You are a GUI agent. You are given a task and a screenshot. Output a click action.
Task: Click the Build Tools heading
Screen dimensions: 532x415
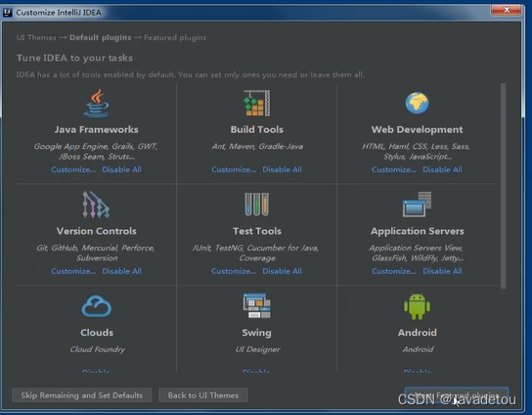click(x=257, y=129)
